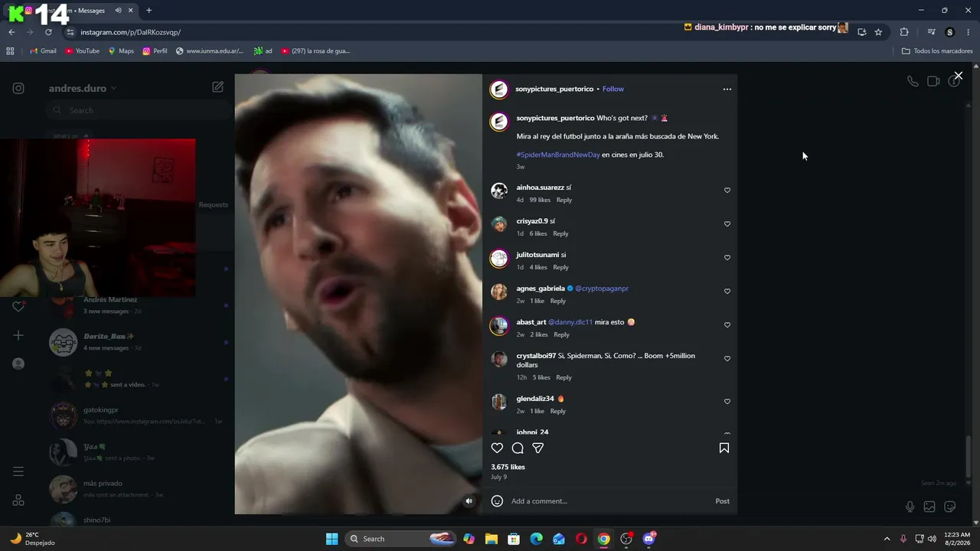This screenshot has width=980, height=551.
Task: Open the Maps bookmark
Action: (121, 51)
